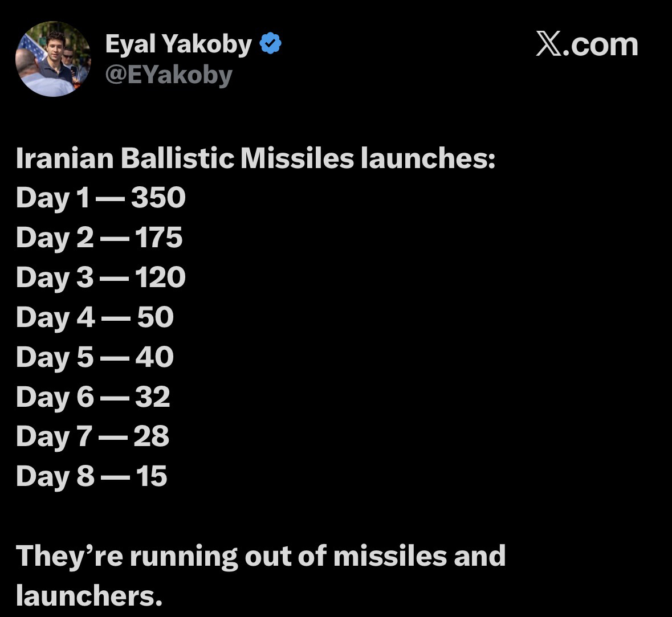Open Eyal Yakoby's profile picture
This screenshot has width=672, height=617.
(53, 60)
